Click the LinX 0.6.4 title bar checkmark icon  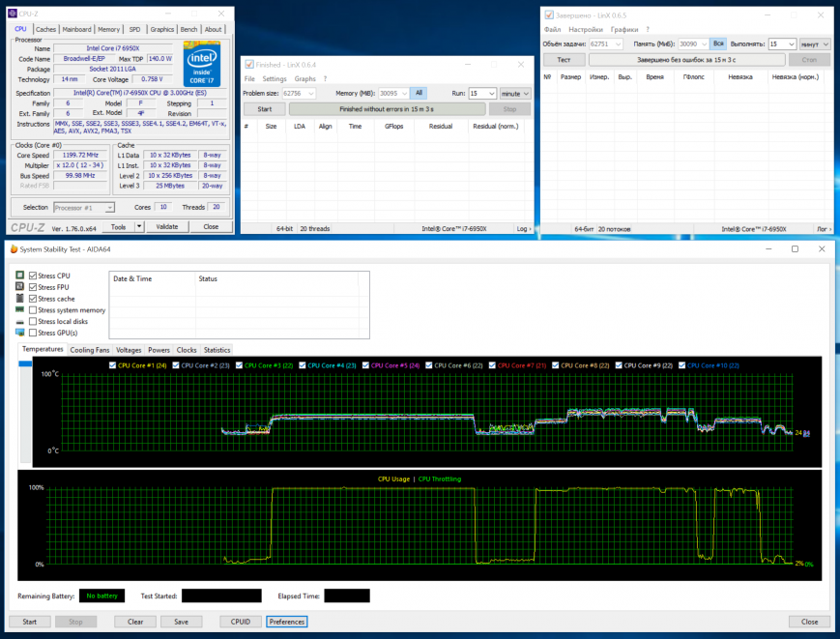(x=249, y=64)
